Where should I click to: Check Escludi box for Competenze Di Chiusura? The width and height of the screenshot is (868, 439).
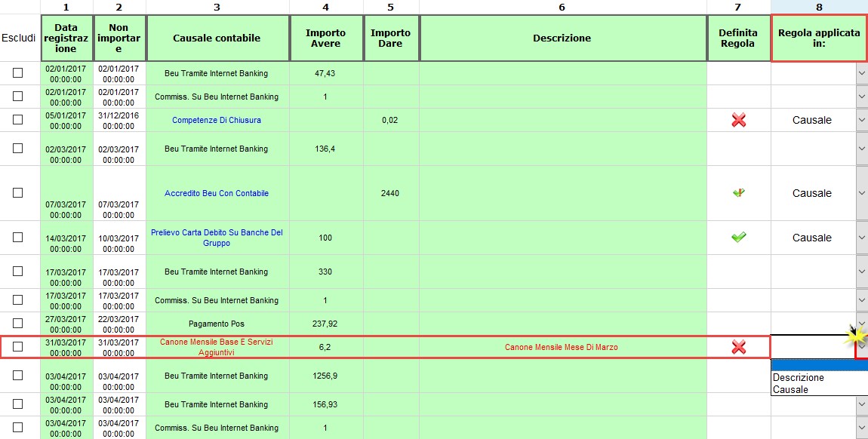click(17, 119)
